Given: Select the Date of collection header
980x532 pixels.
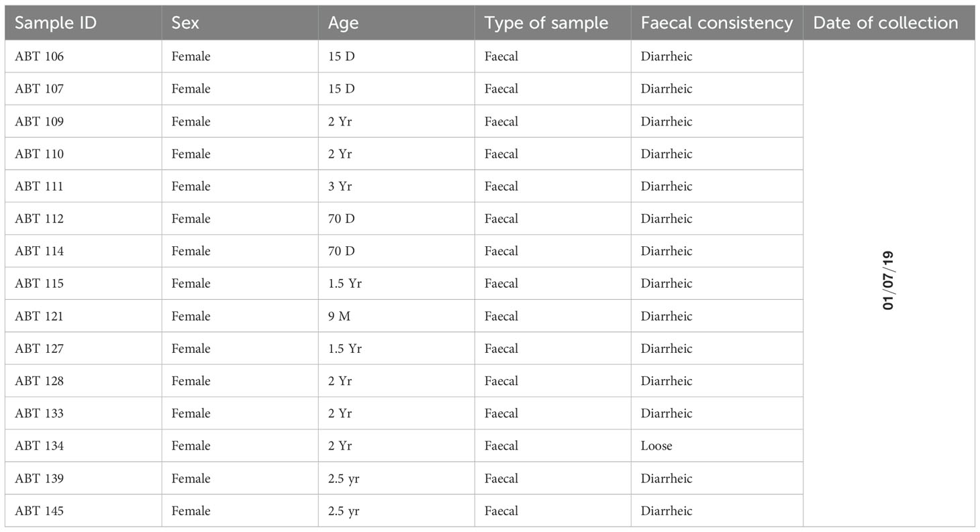Looking at the screenshot, I should point(889,23).
